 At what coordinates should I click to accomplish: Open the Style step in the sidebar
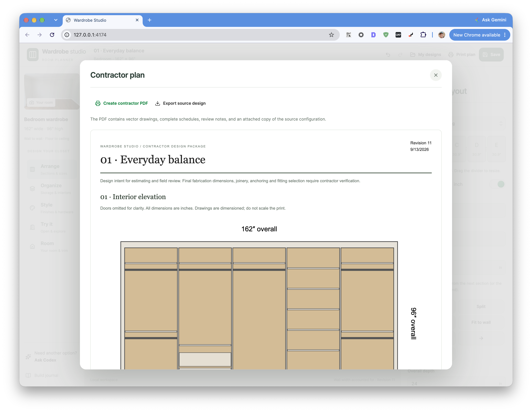(52, 208)
